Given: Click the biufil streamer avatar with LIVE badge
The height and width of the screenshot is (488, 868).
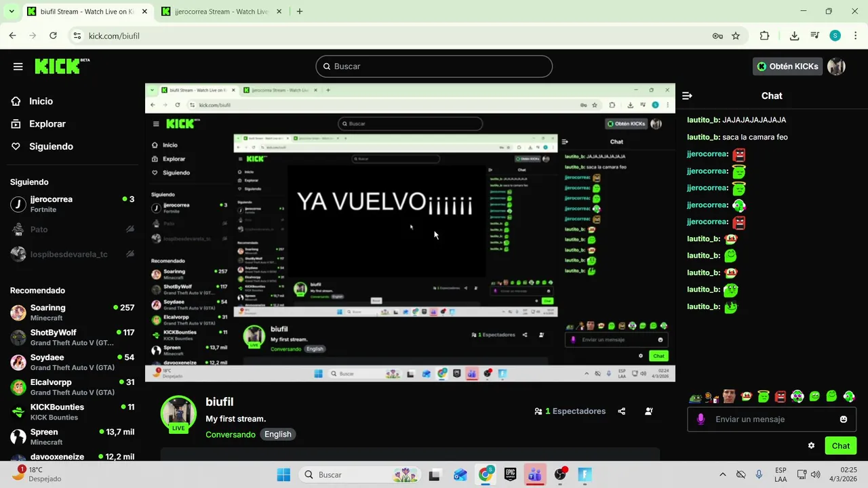Looking at the screenshot, I should coord(178,413).
